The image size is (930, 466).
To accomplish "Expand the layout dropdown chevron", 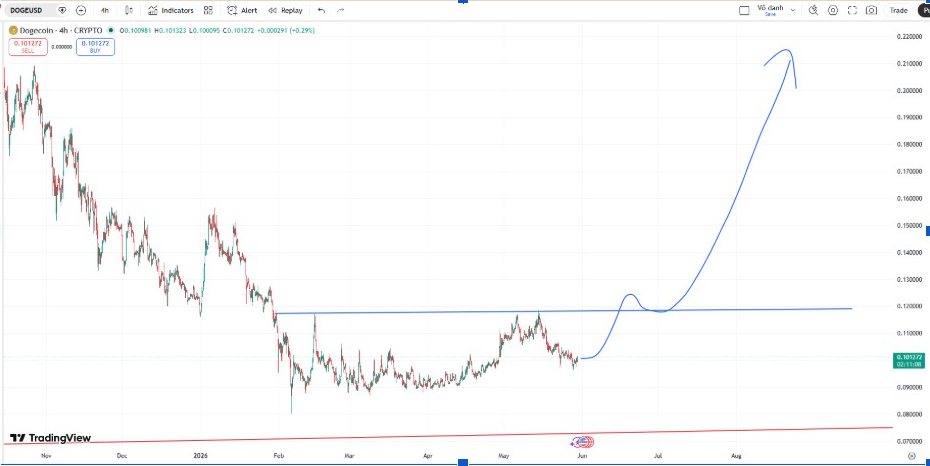I will coord(793,10).
